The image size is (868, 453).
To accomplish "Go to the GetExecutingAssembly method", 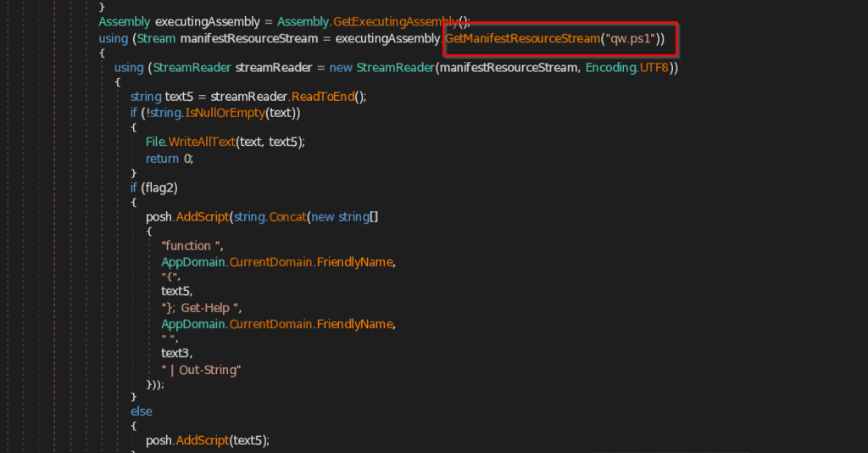I will coord(400,22).
